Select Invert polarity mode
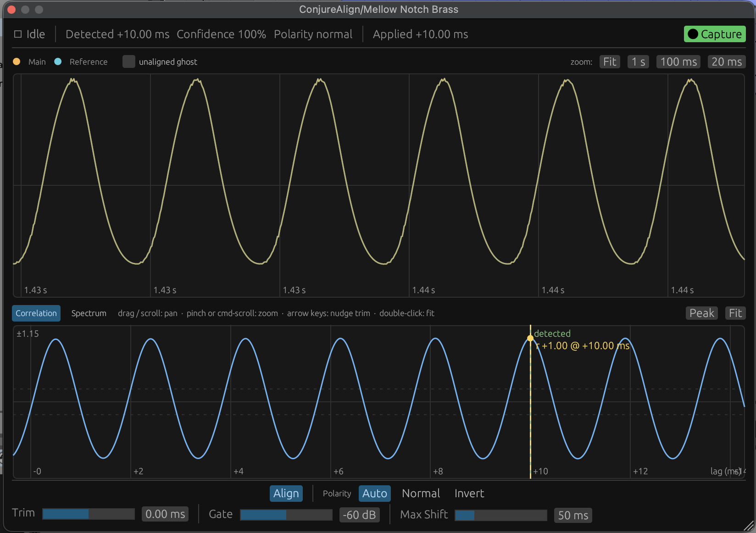Image resolution: width=756 pixels, height=533 pixels. 469,493
